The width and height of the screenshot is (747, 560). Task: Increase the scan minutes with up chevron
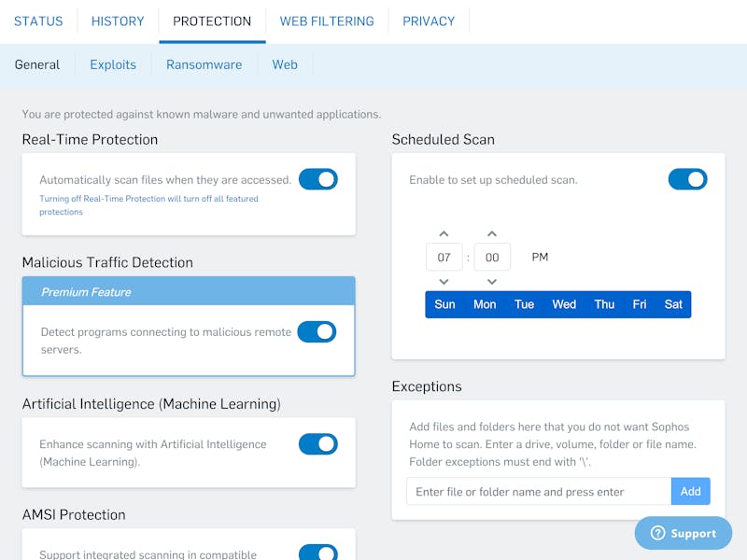[x=492, y=234]
